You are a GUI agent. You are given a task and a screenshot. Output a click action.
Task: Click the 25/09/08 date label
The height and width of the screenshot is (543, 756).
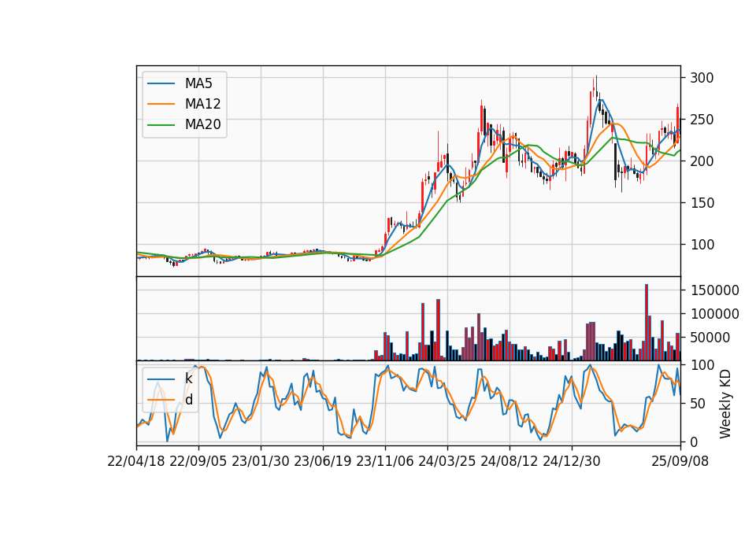(x=680, y=461)
